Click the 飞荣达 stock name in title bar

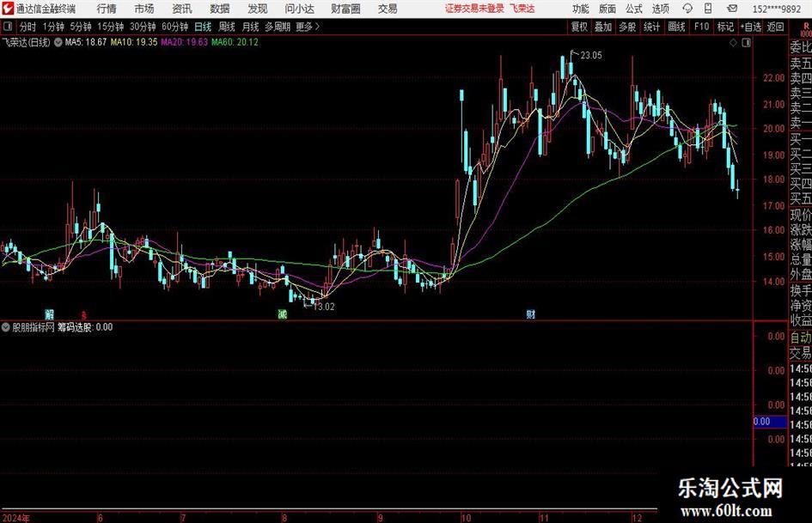click(522, 9)
